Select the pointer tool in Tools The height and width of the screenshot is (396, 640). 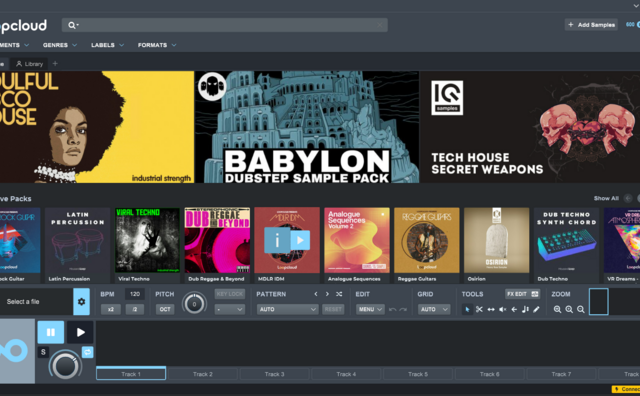pos(467,309)
